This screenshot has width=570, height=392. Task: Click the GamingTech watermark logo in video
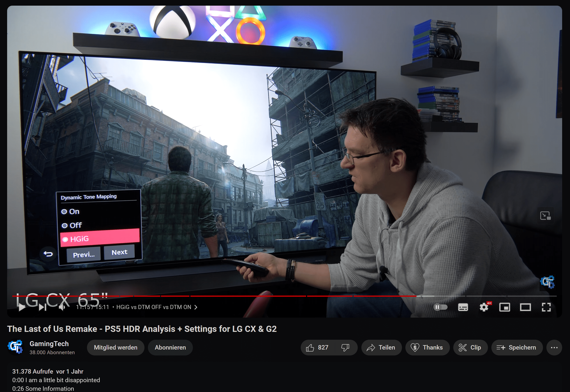coord(547,282)
